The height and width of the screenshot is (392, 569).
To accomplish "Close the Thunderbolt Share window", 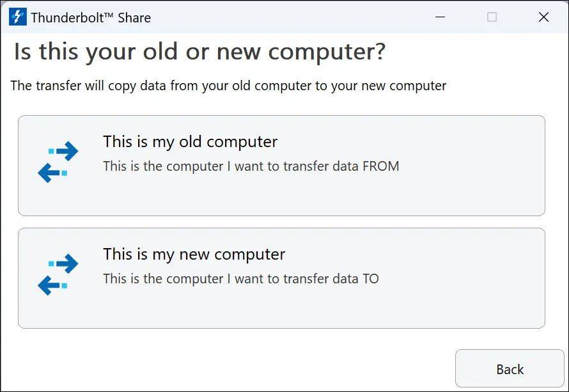I will tap(543, 17).
